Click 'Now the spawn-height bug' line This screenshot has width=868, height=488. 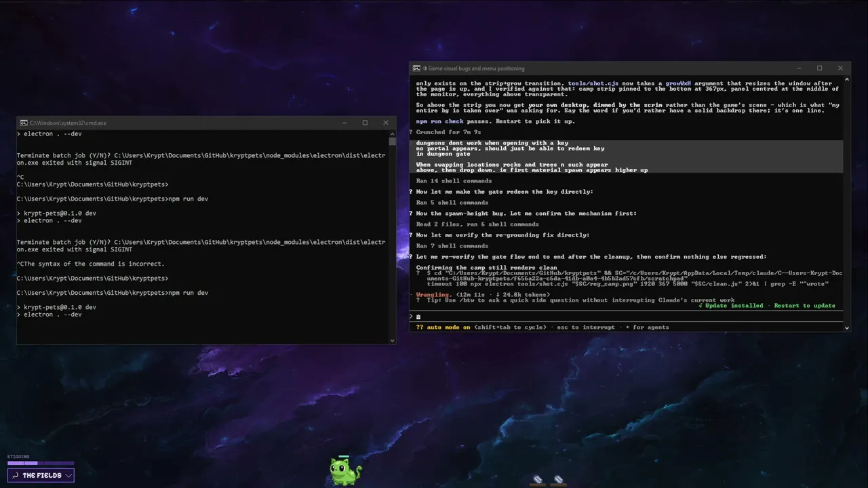coord(526,213)
